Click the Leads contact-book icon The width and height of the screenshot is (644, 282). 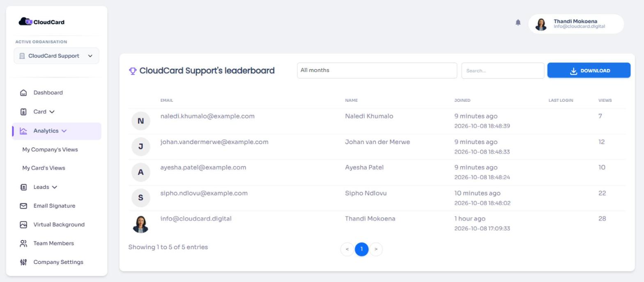click(23, 187)
